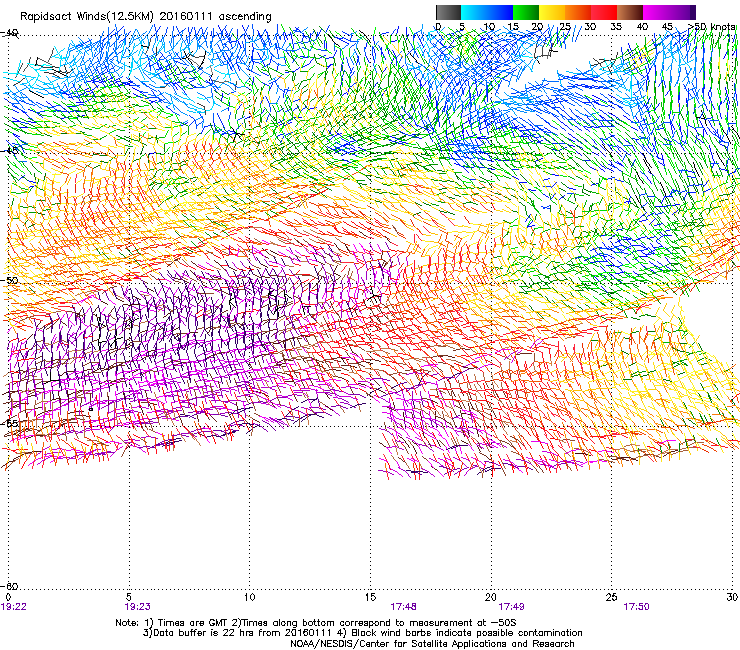740x650 pixels.
Task: Click the NOAA/NESDIS credit line
Action: coord(432,643)
